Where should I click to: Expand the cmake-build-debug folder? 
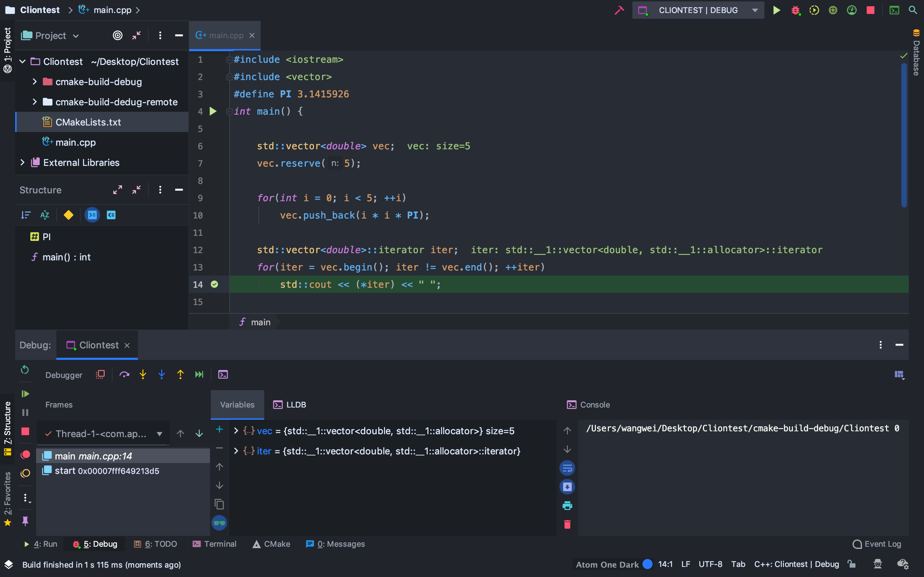tap(34, 82)
